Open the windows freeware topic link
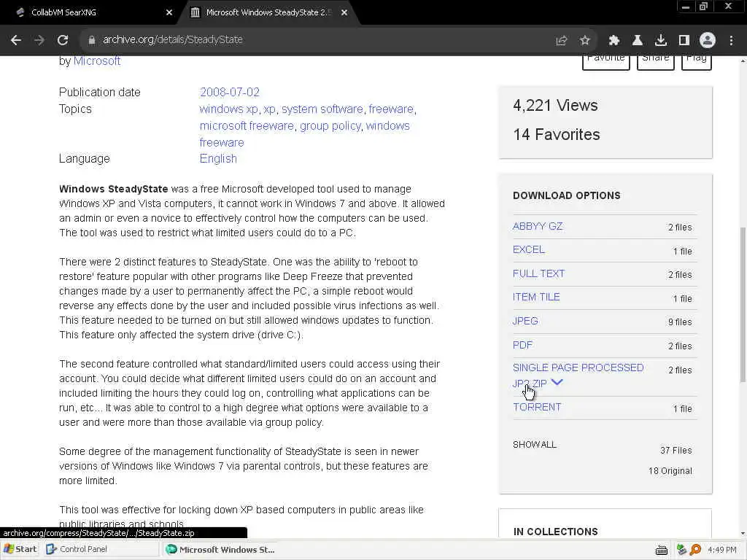This screenshot has width=747, height=560. (x=305, y=134)
